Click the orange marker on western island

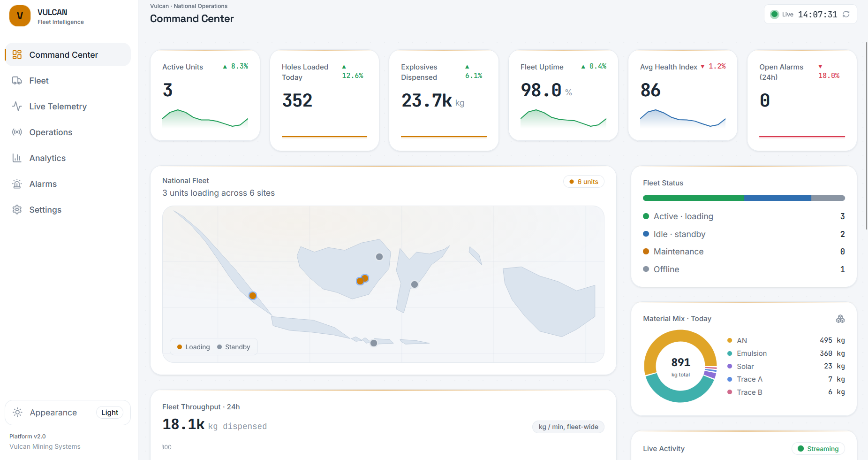[253, 295]
